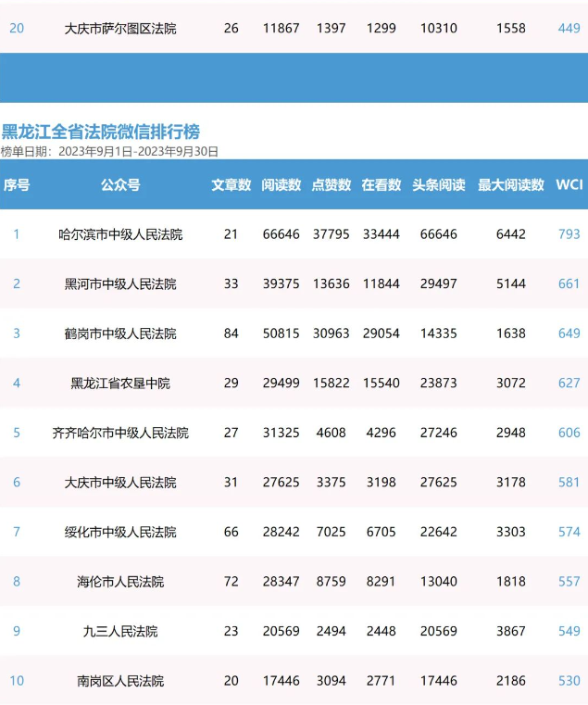The width and height of the screenshot is (588, 705).
Task: Click the 公众号 column header
Action: point(120,184)
